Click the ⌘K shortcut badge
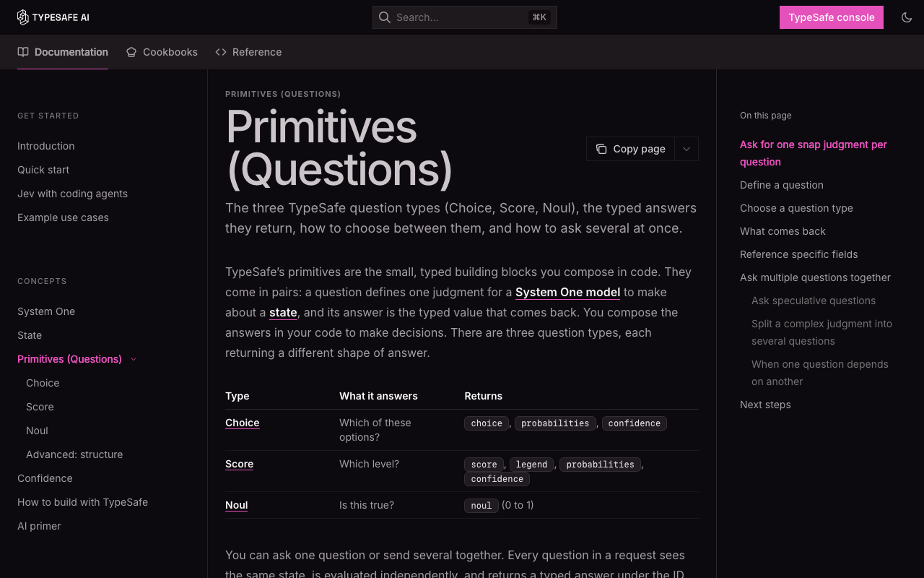 pyautogui.click(x=539, y=17)
